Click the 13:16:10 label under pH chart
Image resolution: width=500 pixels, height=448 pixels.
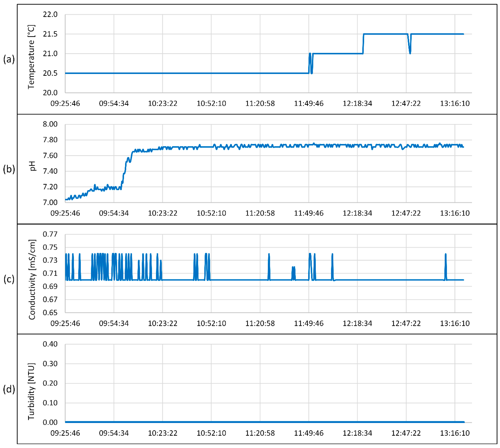[x=455, y=213]
